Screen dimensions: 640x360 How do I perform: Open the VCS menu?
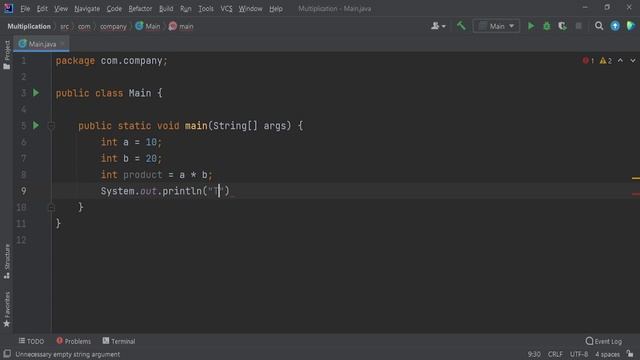[226, 9]
